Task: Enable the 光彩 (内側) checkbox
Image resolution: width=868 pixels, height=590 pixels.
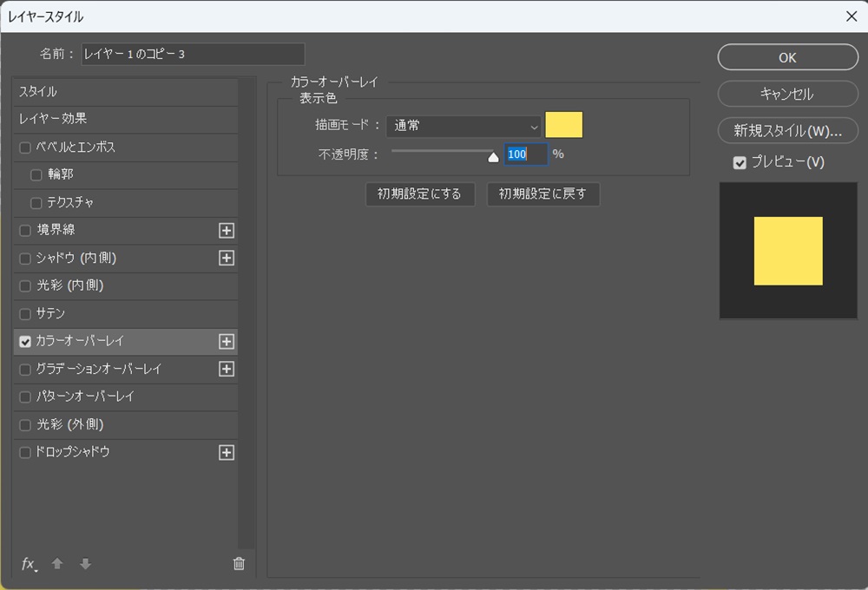Action: tap(25, 286)
